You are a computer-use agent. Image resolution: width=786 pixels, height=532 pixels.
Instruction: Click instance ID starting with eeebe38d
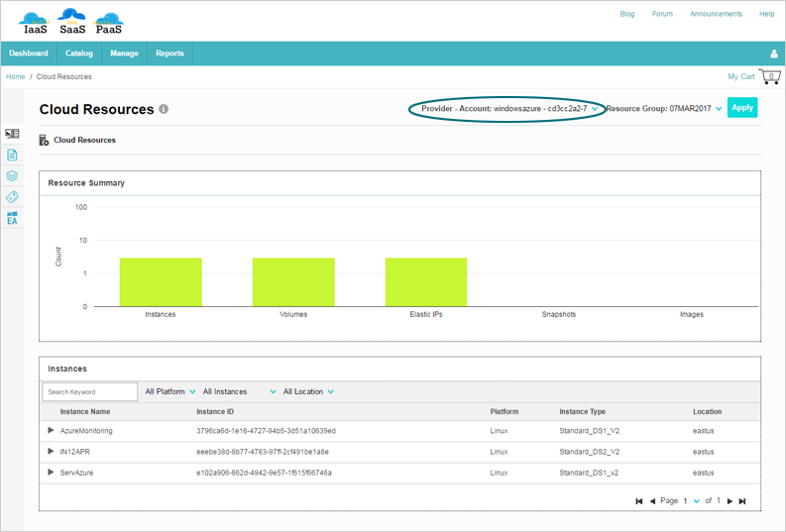[x=263, y=452]
